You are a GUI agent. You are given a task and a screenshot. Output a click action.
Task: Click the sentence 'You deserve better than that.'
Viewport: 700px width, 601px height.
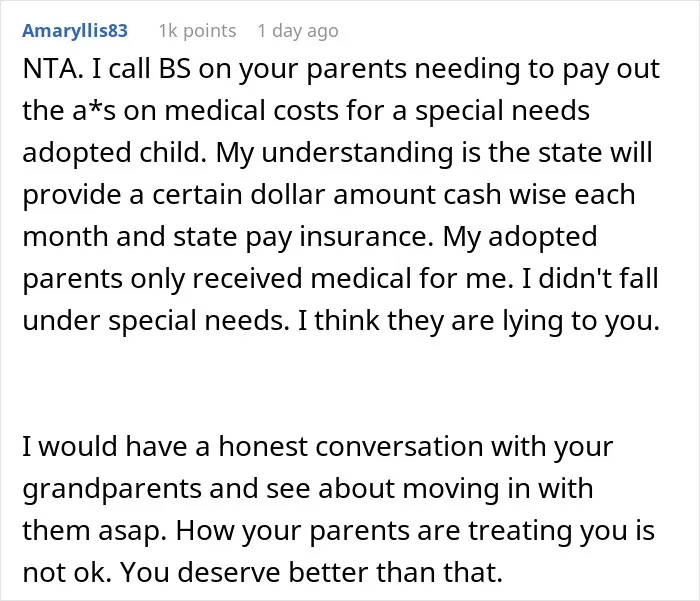pos(311,573)
